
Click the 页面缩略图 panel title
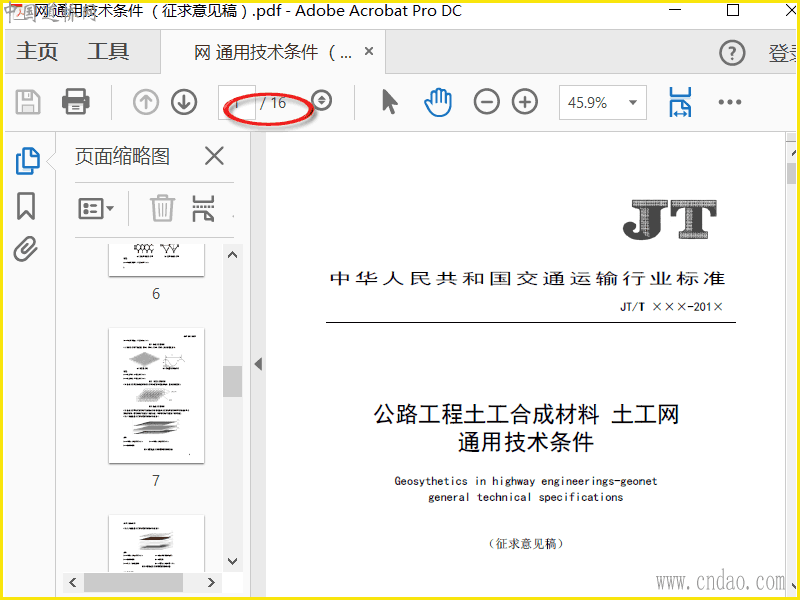click(122, 156)
